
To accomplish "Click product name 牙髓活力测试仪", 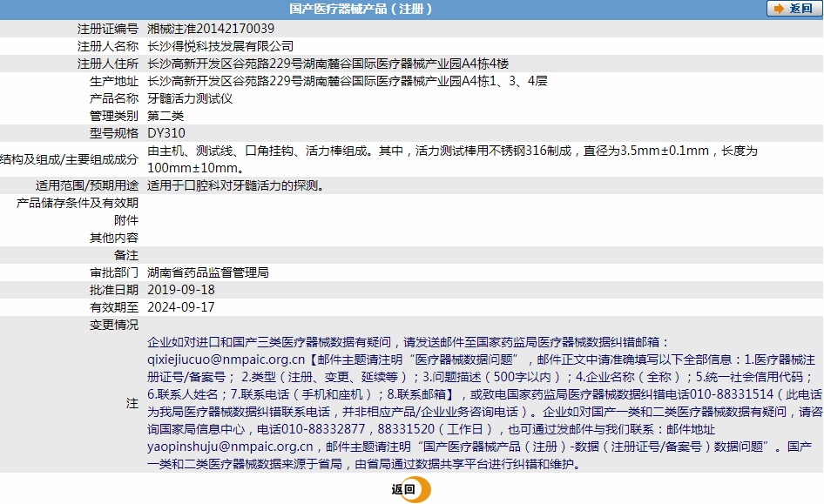I will (x=190, y=98).
